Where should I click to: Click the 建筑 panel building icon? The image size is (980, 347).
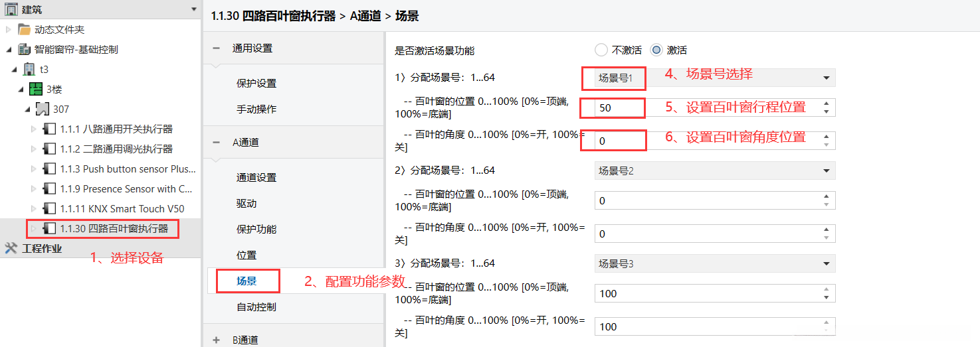[11, 9]
